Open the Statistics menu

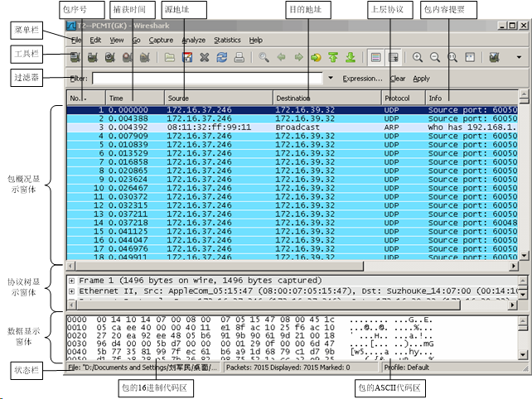227,40
